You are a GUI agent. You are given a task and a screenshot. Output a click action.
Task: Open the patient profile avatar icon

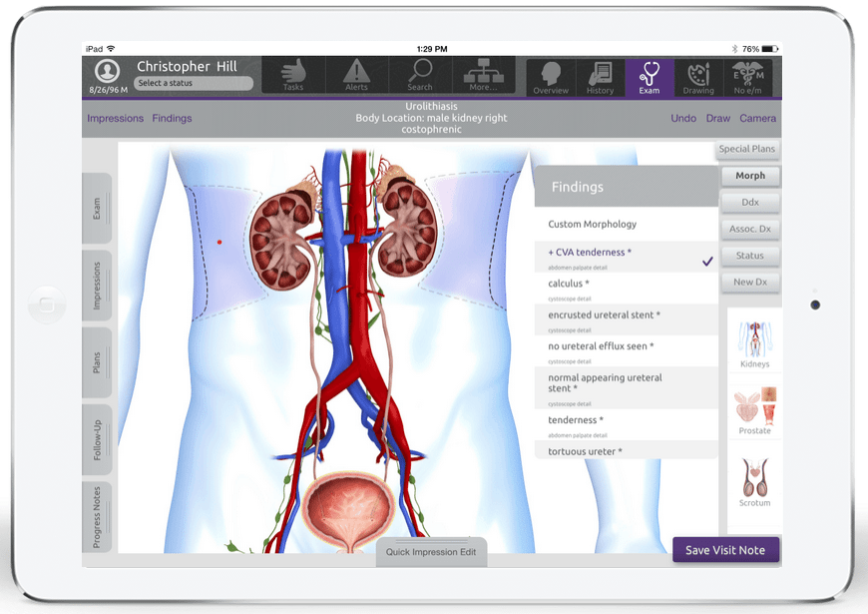click(108, 70)
